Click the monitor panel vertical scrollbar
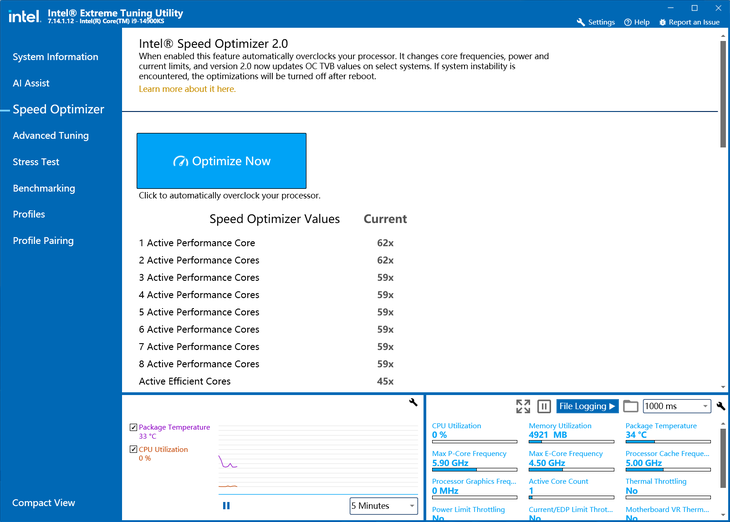730x522 pixels. pyautogui.click(x=723, y=458)
